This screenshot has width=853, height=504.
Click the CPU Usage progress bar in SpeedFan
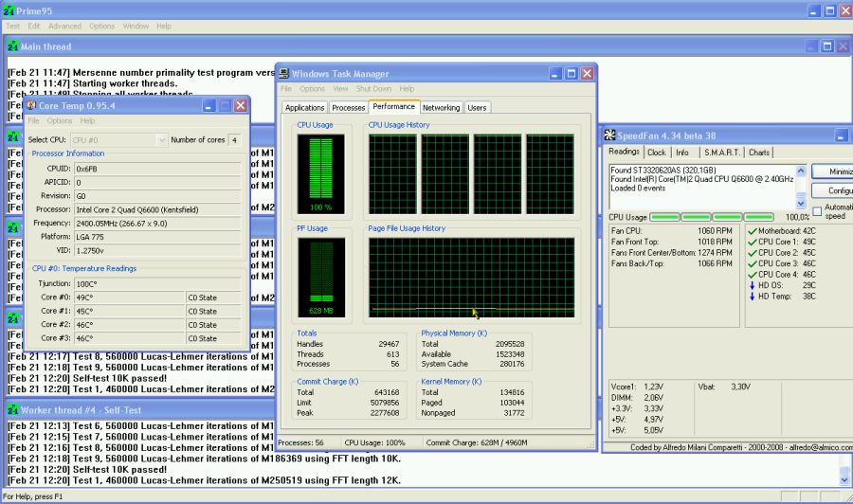point(712,217)
